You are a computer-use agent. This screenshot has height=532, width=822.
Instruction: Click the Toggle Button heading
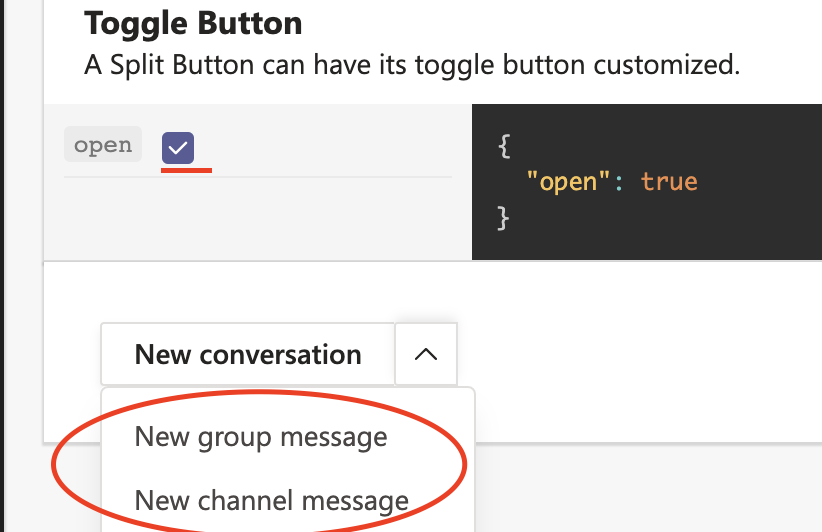(193, 23)
